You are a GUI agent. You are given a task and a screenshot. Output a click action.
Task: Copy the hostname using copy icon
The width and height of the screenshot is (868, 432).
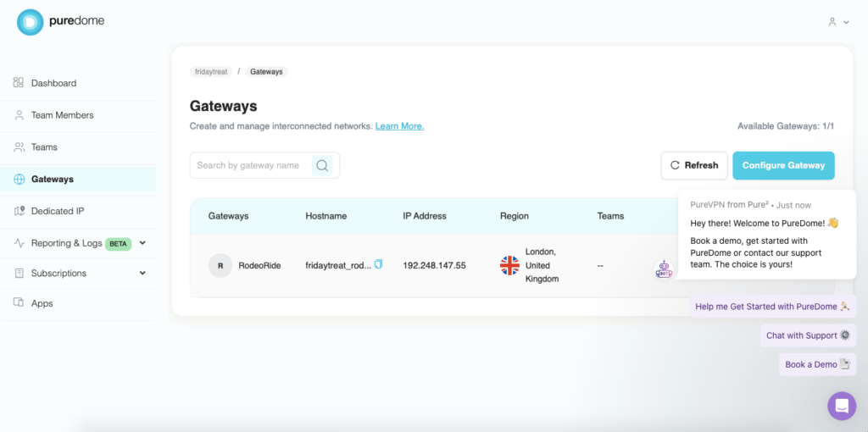pos(378,264)
